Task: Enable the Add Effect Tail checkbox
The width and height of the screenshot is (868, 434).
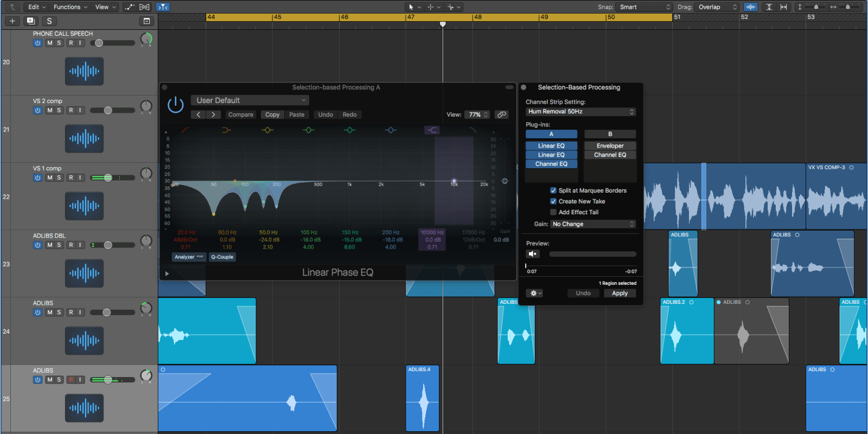Action: pos(553,212)
